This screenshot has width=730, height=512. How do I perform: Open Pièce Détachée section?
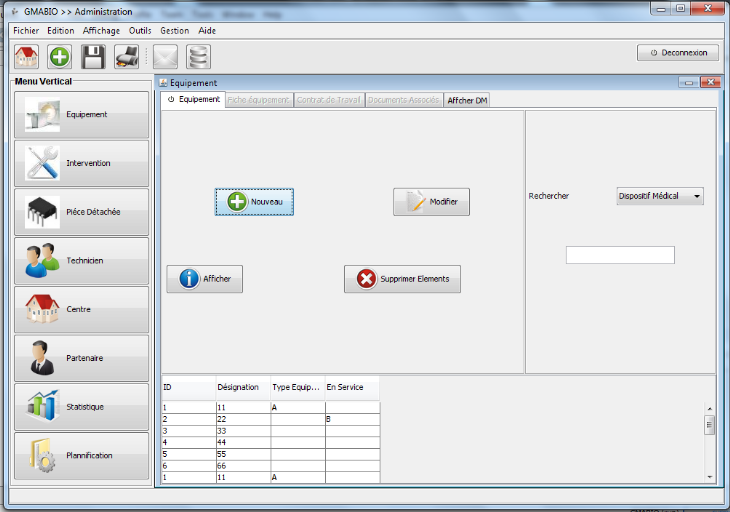[x=81, y=212]
